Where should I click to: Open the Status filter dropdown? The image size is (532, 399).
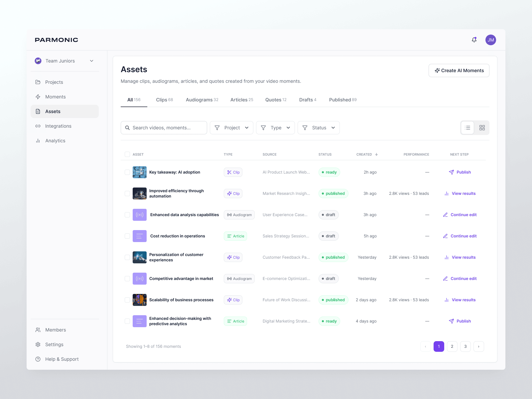tap(319, 128)
